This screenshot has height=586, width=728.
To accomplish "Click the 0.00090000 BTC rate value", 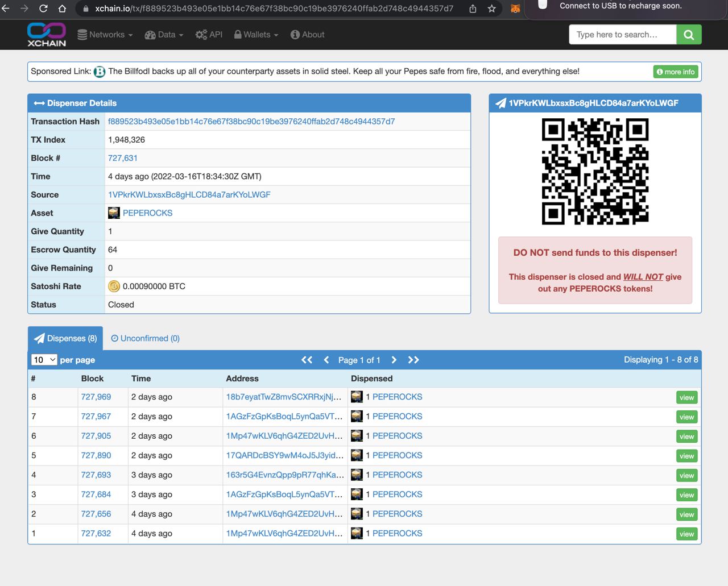I will (x=154, y=286).
